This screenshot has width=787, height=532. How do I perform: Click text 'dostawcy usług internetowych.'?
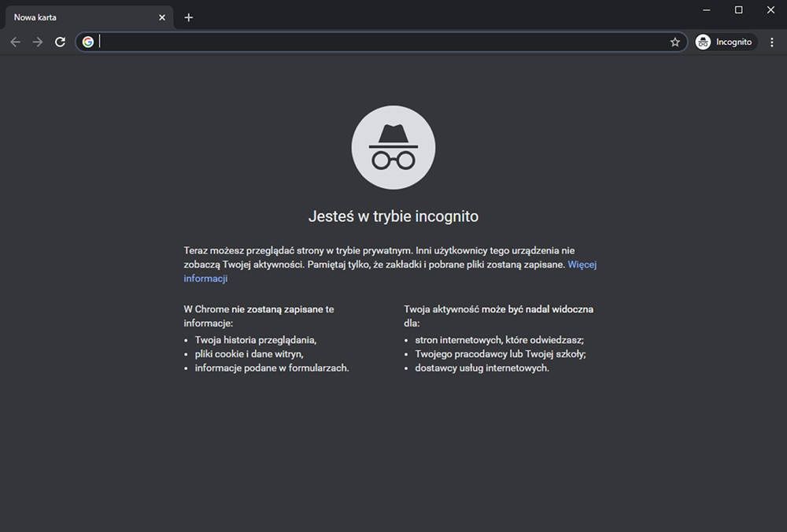click(482, 368)
